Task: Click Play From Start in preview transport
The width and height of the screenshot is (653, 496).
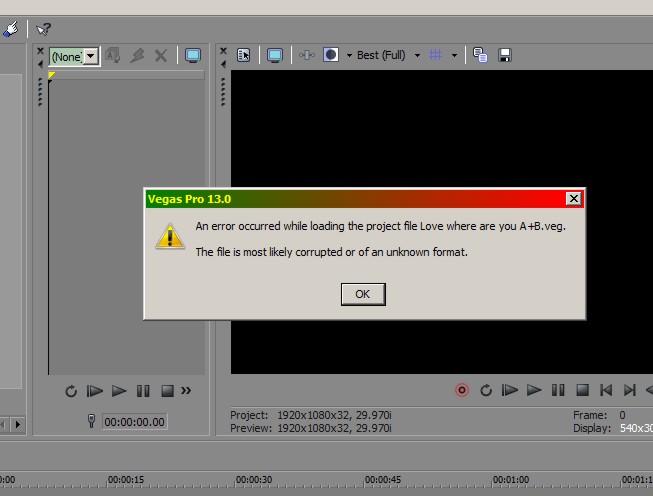Action: point(510,390)
